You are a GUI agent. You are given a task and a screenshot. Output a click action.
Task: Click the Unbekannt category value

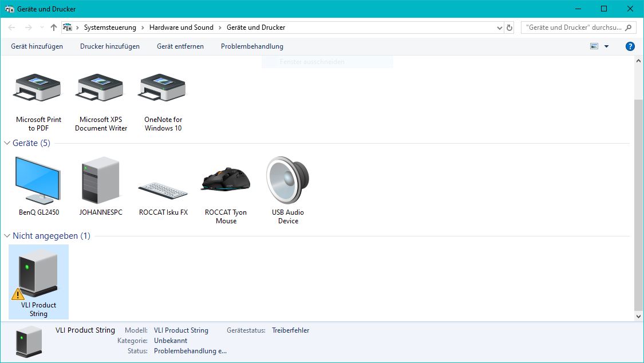tap(171, 341)
